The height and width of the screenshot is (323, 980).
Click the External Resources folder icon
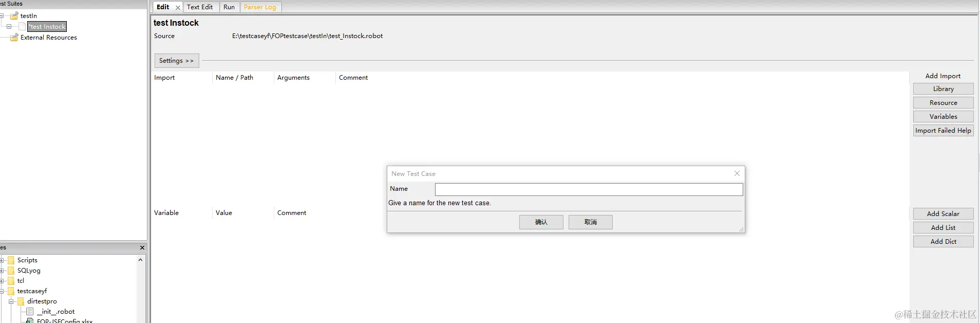(x=14, y=37)
